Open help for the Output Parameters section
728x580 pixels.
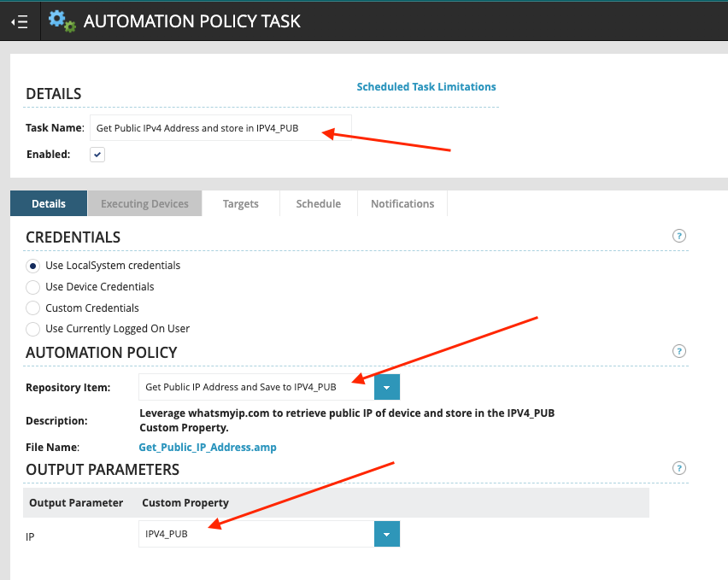pyautogui.click(x=679, y=468)
